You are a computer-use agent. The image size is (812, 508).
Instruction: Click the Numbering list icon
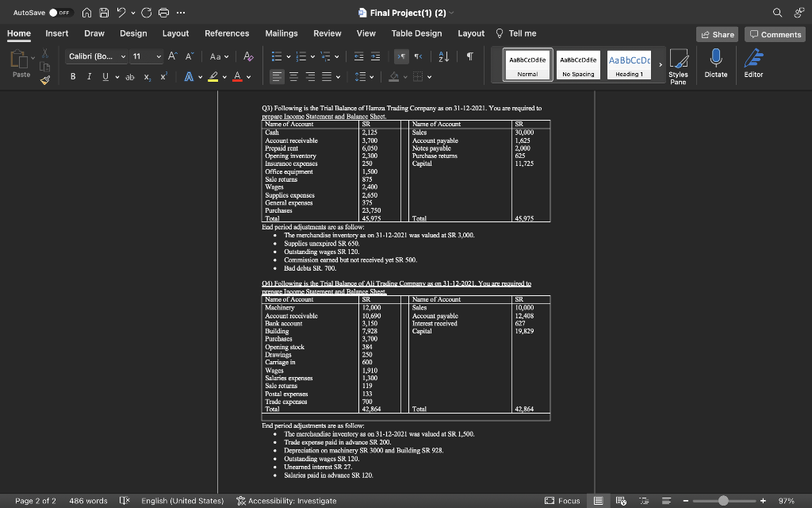coord(301,56)
